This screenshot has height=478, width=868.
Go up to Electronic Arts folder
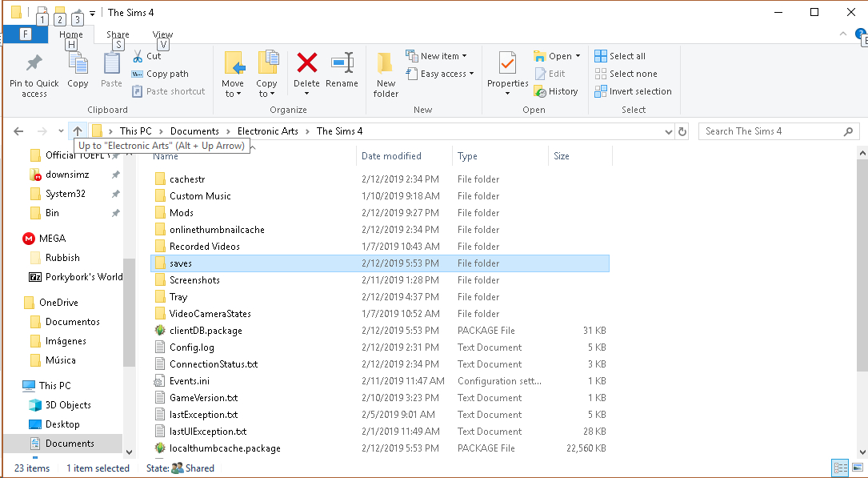[x=78, y=131]
